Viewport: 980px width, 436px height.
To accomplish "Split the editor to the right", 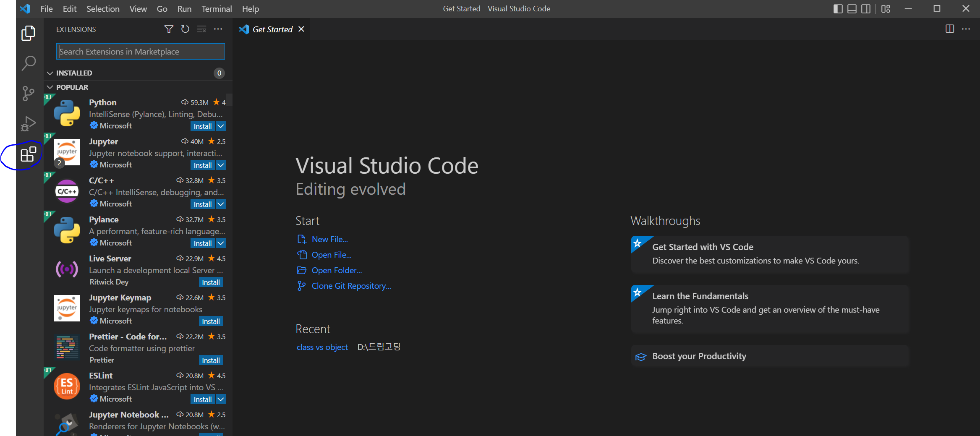I will click(x=949, y=29).
